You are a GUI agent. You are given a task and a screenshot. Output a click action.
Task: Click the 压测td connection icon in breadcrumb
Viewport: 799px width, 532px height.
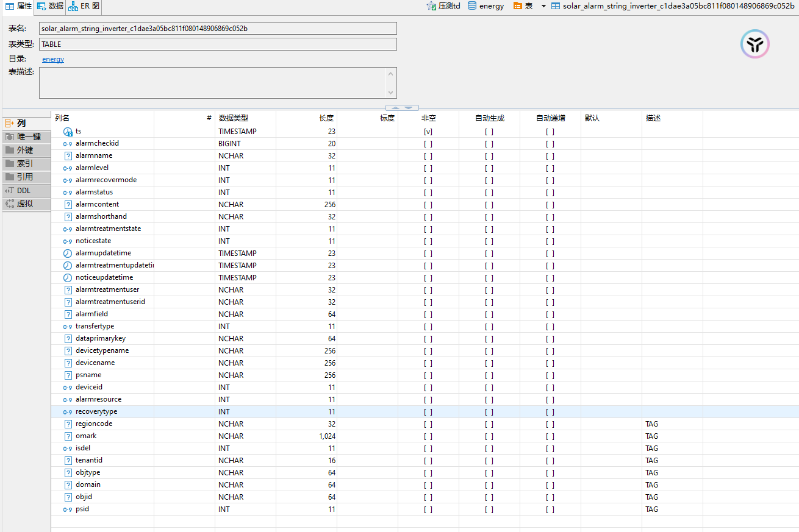pos(432,6)
